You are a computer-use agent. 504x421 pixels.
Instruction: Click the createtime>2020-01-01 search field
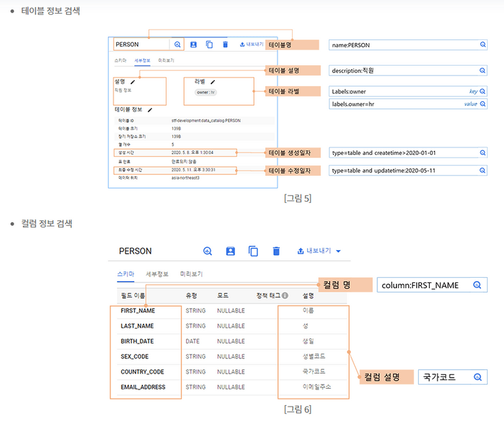402,152
